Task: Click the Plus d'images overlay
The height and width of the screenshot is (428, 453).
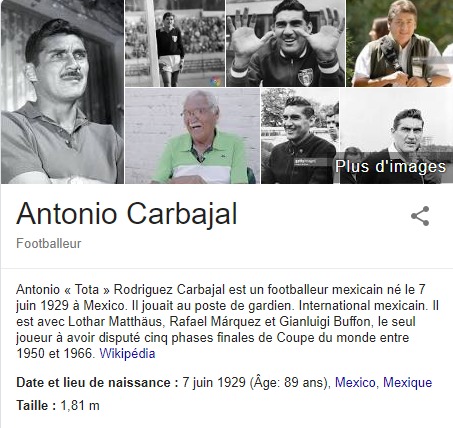Action: coord(390,167)
